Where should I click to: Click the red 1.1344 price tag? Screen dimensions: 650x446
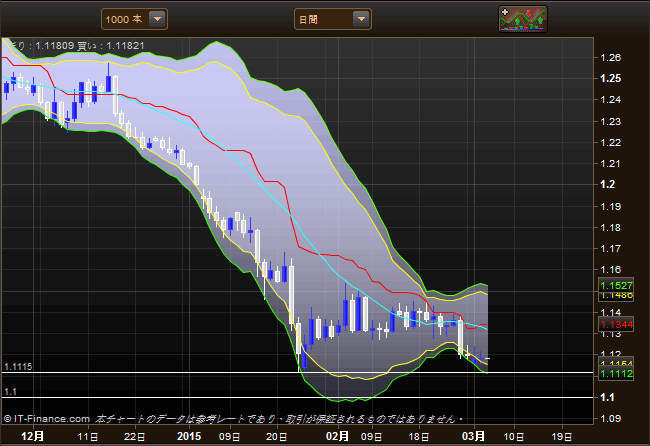pyautogui.click(x=616, y=325)
